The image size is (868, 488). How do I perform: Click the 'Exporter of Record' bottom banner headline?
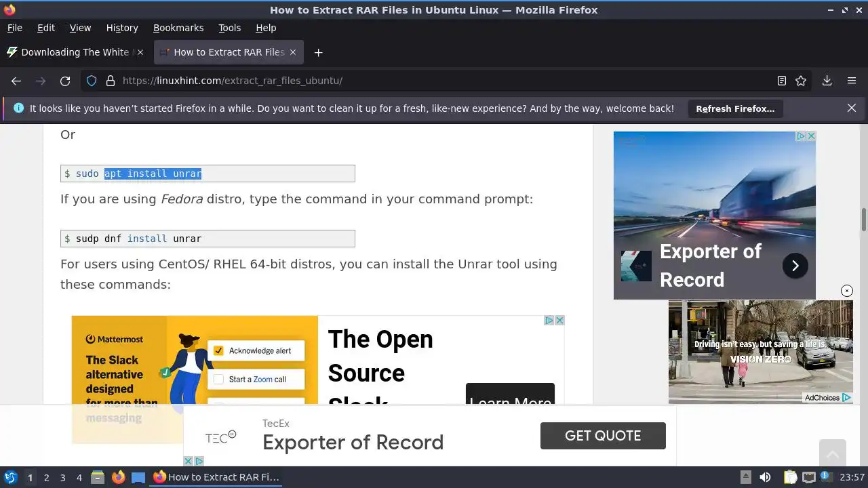pyautogui.click(x=353, y=443)
